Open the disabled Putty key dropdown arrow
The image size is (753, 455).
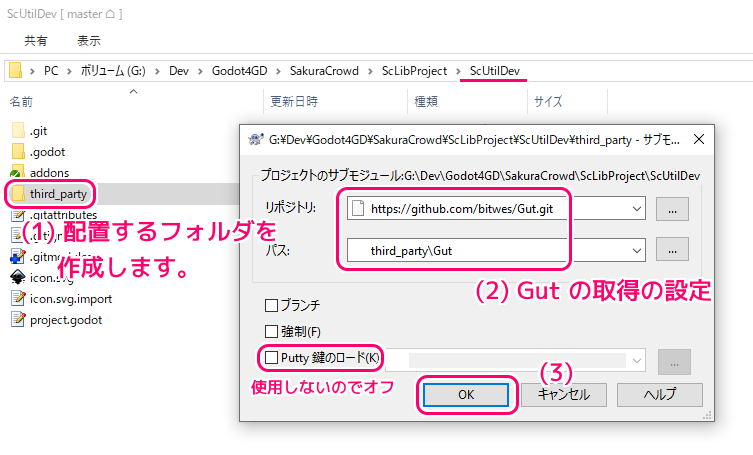pos(637,361)
